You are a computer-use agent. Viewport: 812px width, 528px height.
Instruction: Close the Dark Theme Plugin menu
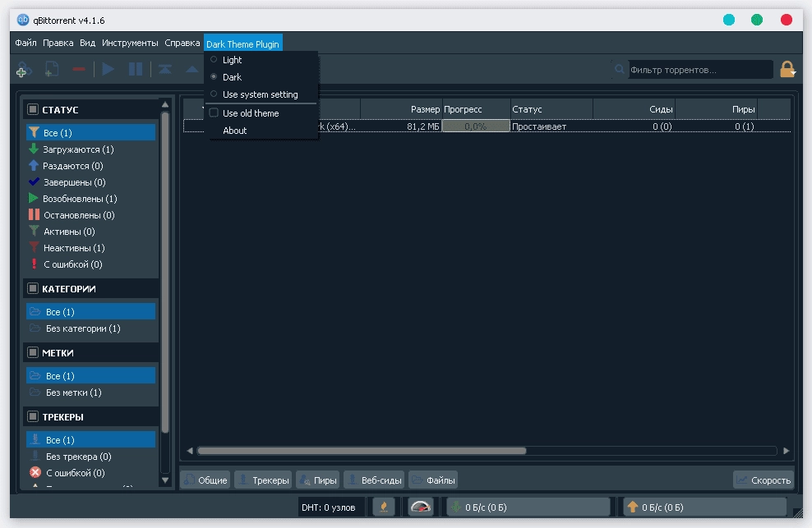point(243,44)
